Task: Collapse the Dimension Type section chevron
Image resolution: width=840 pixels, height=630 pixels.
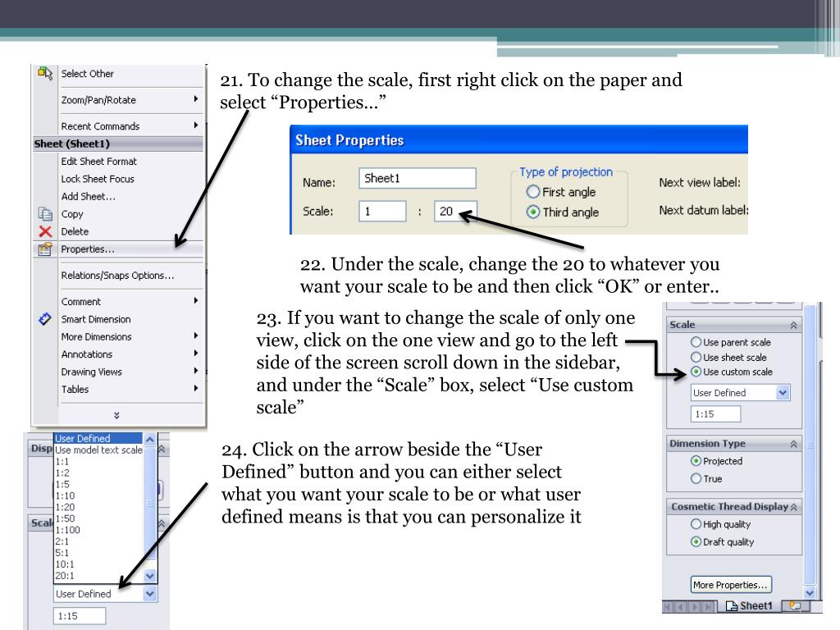Action: click(x=792, y=443)
